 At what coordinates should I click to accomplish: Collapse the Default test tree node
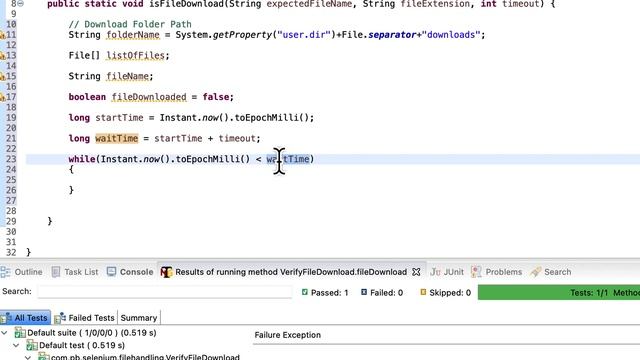pyautogui.click(x=16, y=345)
